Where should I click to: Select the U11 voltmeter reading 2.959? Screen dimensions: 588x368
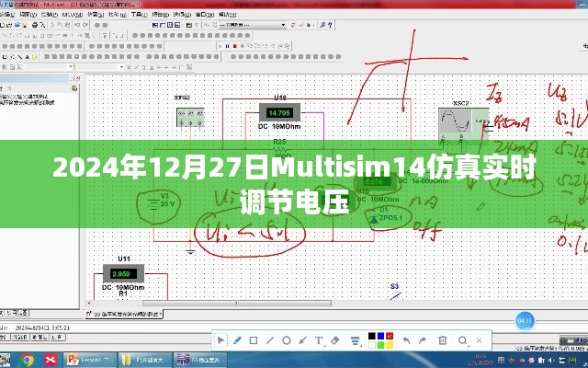[123, 274]
